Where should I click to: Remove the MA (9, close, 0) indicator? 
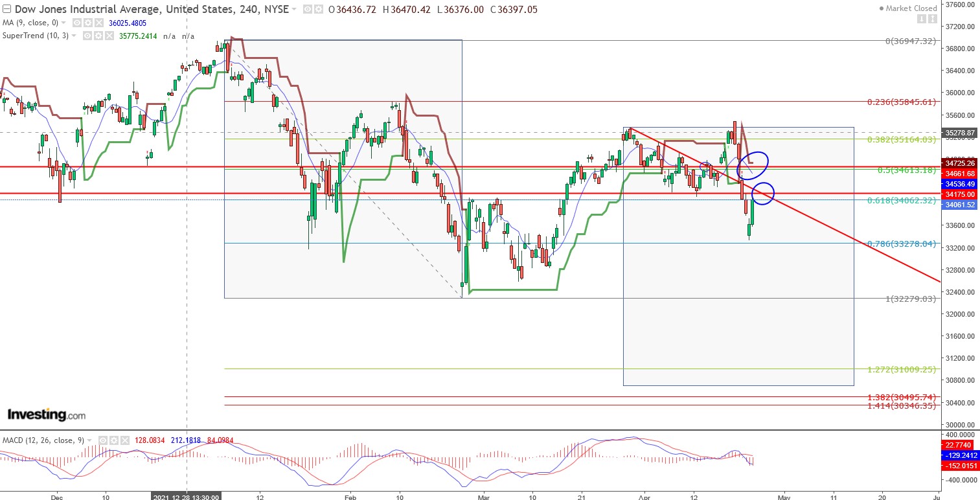click(99, 21)
